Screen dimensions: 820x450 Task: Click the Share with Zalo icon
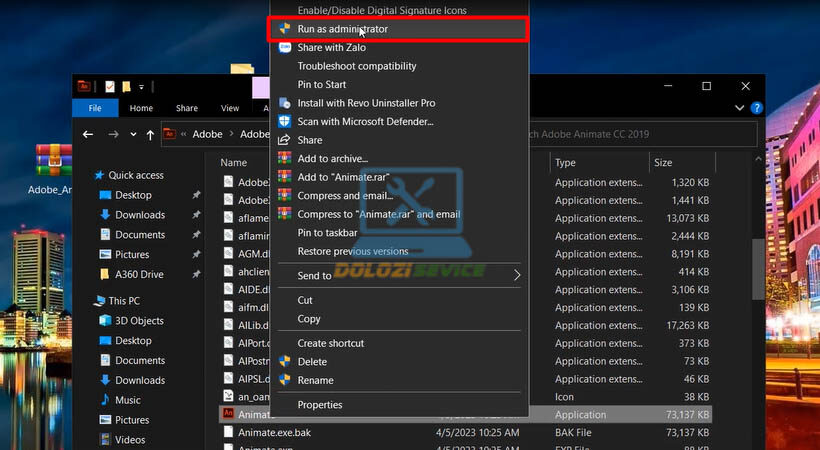click(x=285, y=47)
